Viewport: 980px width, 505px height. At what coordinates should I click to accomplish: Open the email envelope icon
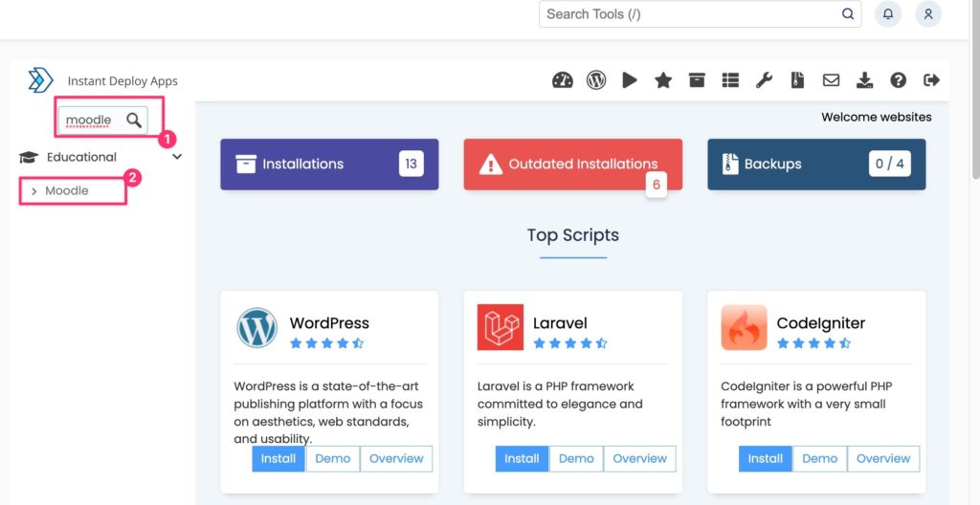tap(831, 80)
